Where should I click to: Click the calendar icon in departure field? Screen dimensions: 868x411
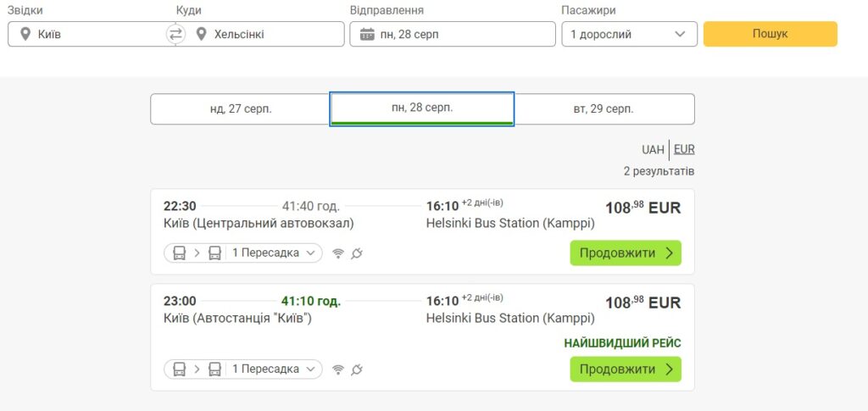[367, 35]
